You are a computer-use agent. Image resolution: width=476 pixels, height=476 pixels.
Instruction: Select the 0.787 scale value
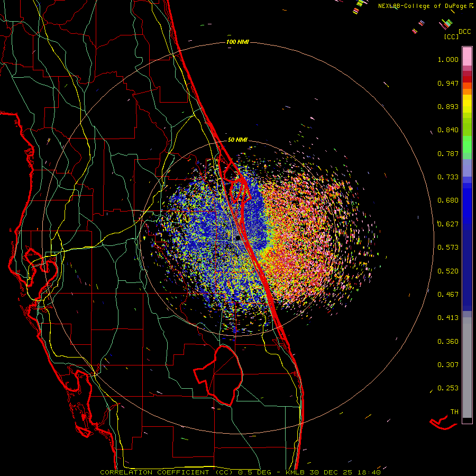pos(448,153)
